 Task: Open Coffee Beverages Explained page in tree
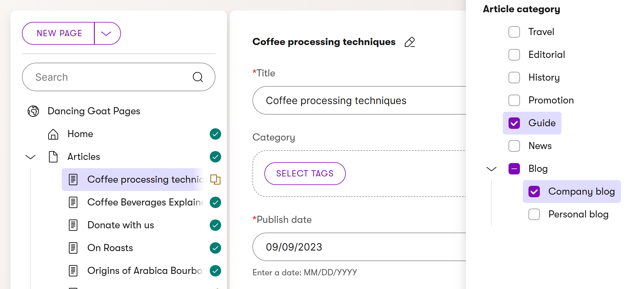(145, 202)
